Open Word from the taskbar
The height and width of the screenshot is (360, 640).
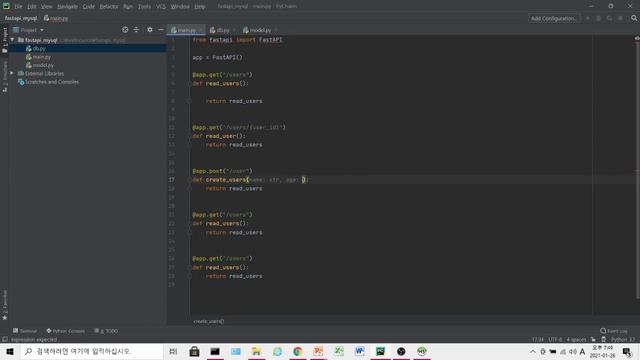coord(360,351)
